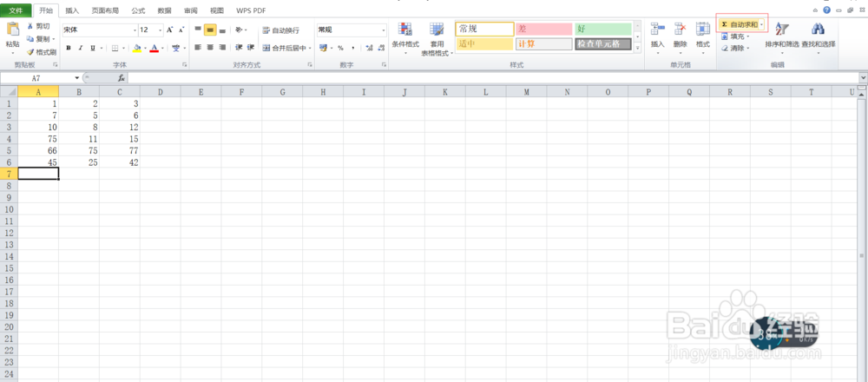Apply comma style
This screenshot has height=382, width=868.
352,48
